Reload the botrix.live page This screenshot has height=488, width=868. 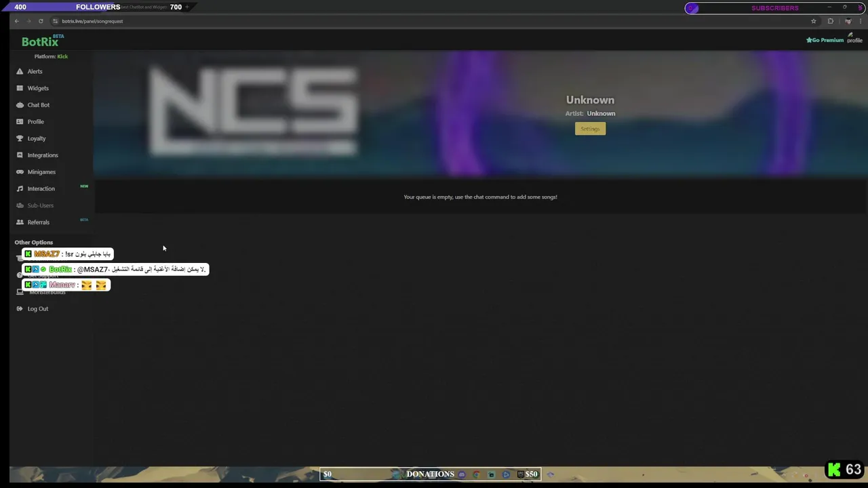coord(41,21)
